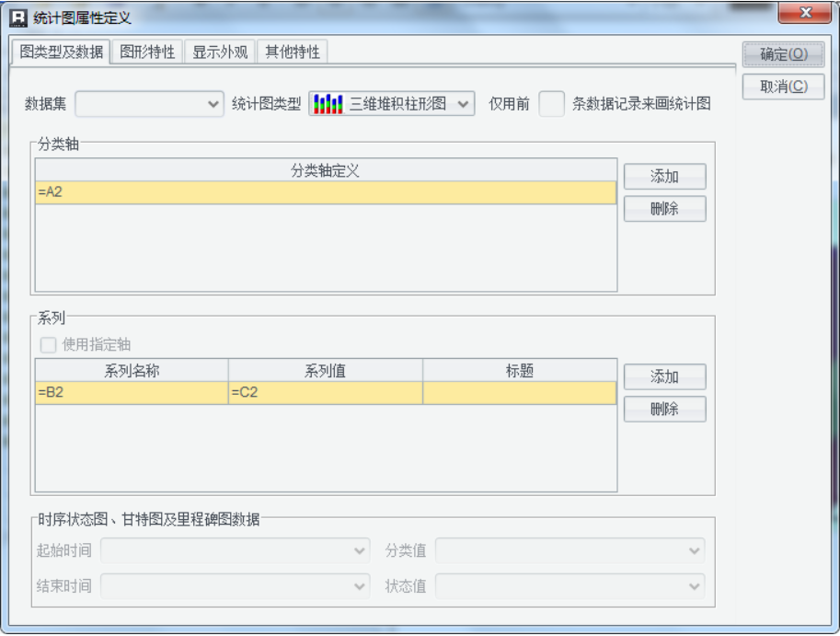Open the 起始时间 dropdown
Screen dimensions: 840x636
[236, 550]
